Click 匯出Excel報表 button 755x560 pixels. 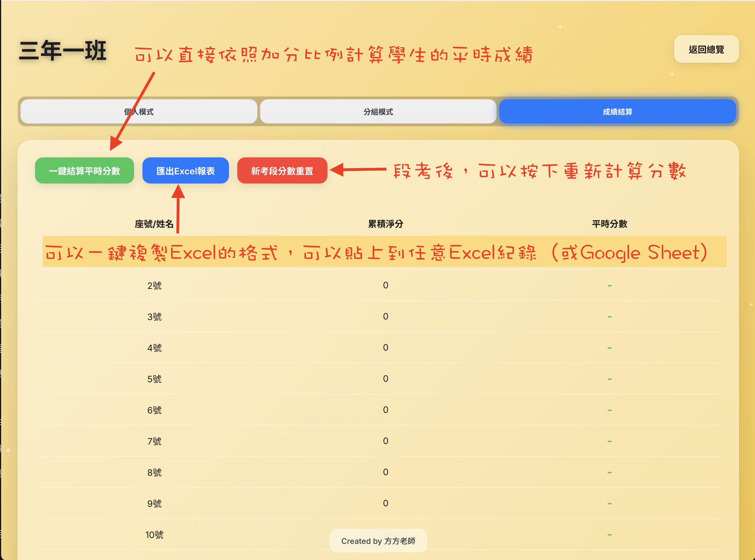(x=186, y=171)
